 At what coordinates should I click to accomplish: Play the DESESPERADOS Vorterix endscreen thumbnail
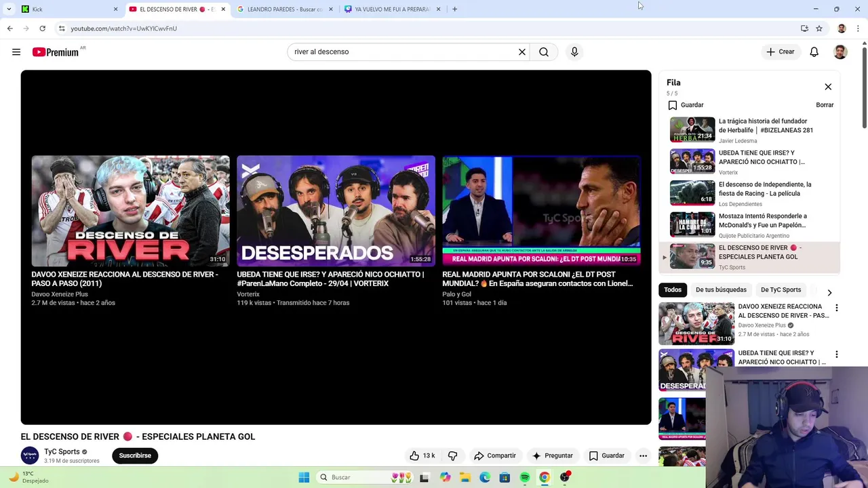[x=336, y=211]
